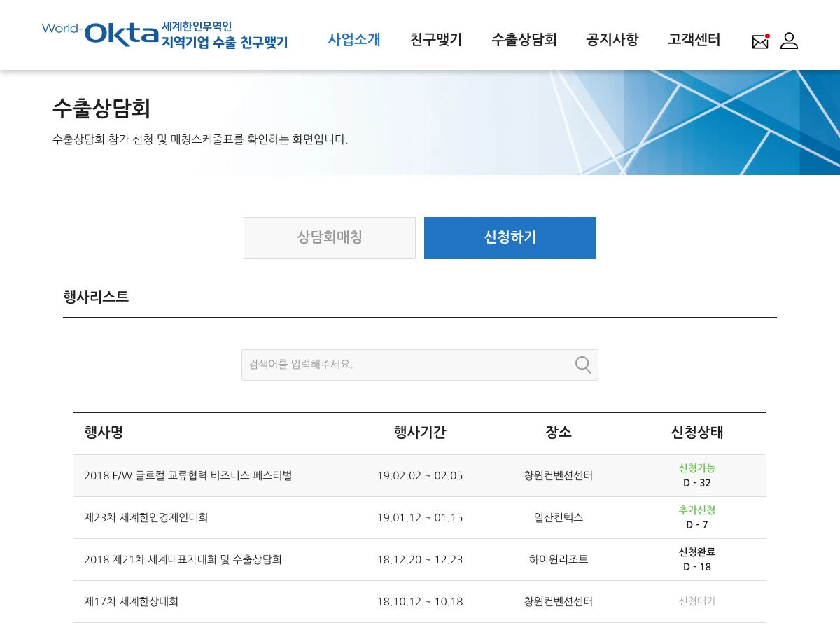Open the 제23차 세계한인경제인대회 event row

(x=146, y=518)
